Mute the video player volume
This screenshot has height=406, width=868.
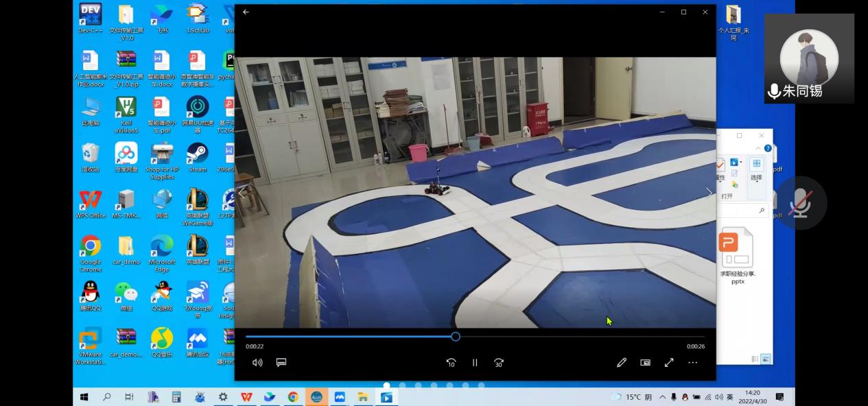pyautogui.click(x=257, y=363)
